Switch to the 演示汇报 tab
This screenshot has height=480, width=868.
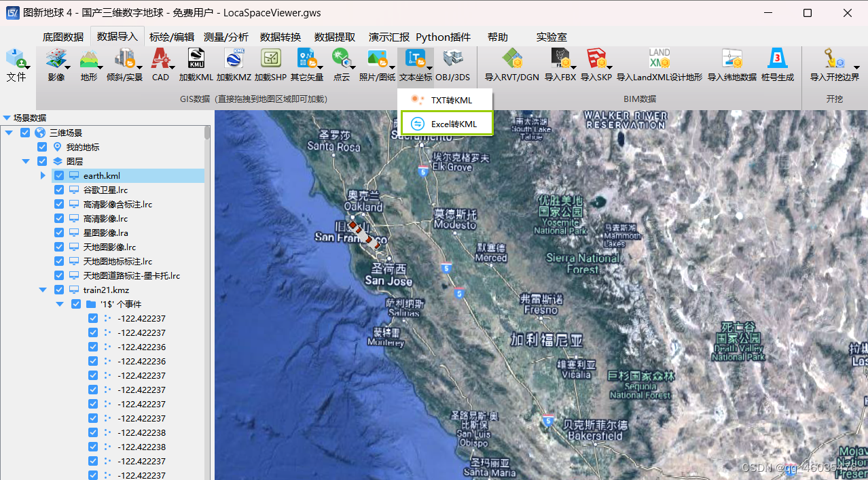(x=389, y=37)
